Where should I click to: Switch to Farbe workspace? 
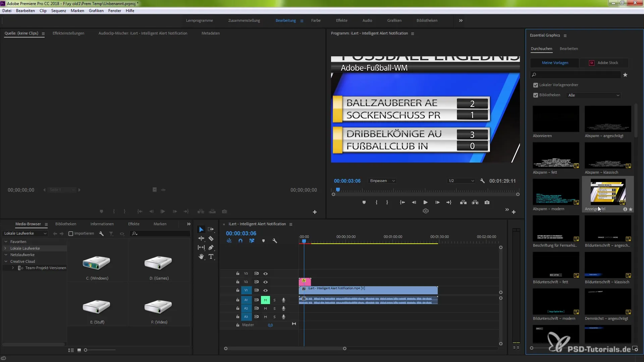click(x=316, y=20)
